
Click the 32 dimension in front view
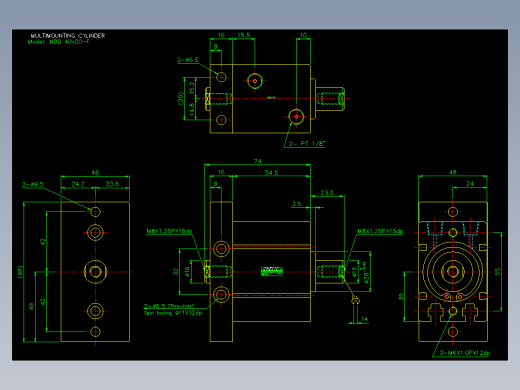coord(176,272)
